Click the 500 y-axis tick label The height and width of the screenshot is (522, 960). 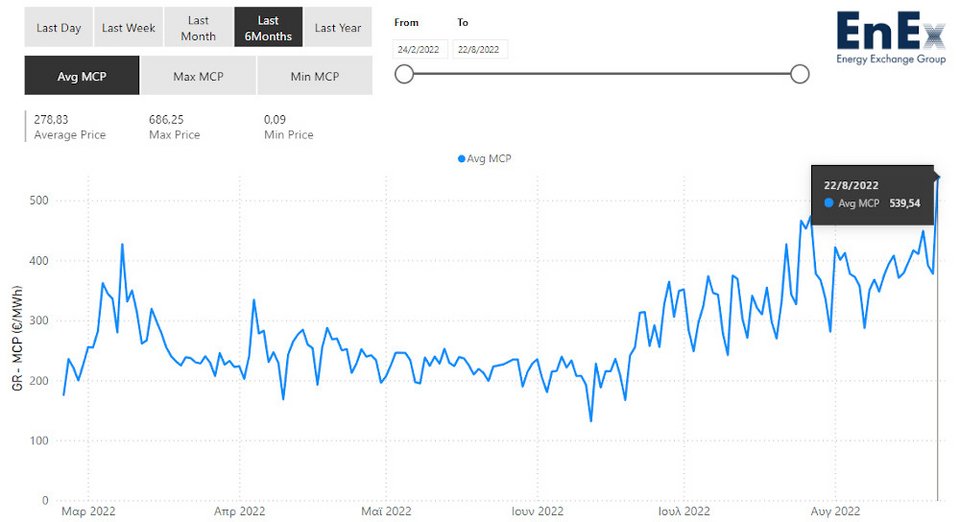(x=39, y=200)
